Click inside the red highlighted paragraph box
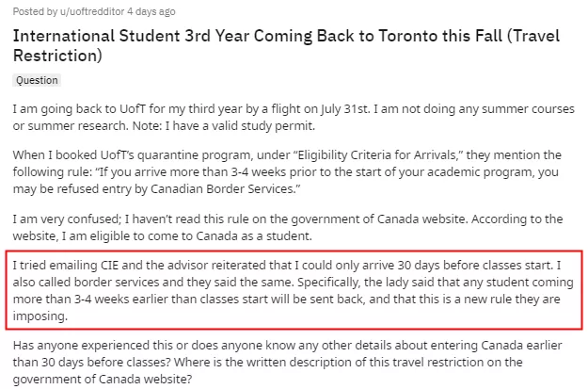This screenshot has height=389, width=588. pyautogui.click(x=294, y=290)
